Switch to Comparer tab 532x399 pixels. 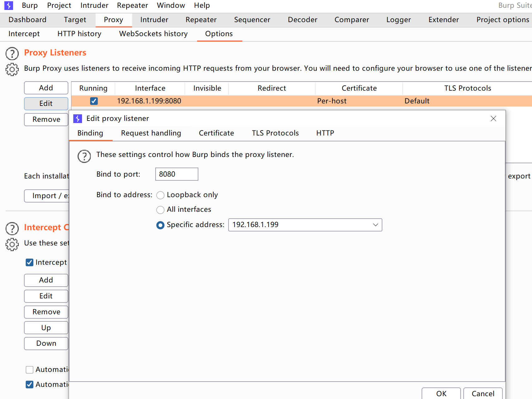coord(351,20)
